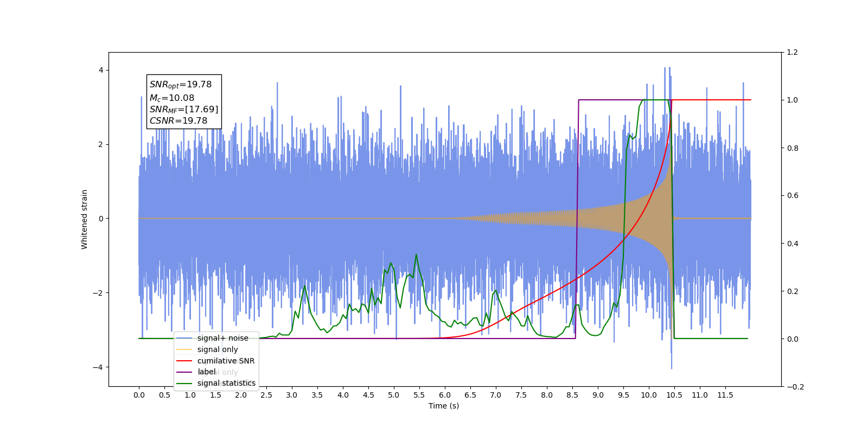This screenshot has width=868, height=434.
Task: Click the x-axis tick label 3.0
Action: 292,395
